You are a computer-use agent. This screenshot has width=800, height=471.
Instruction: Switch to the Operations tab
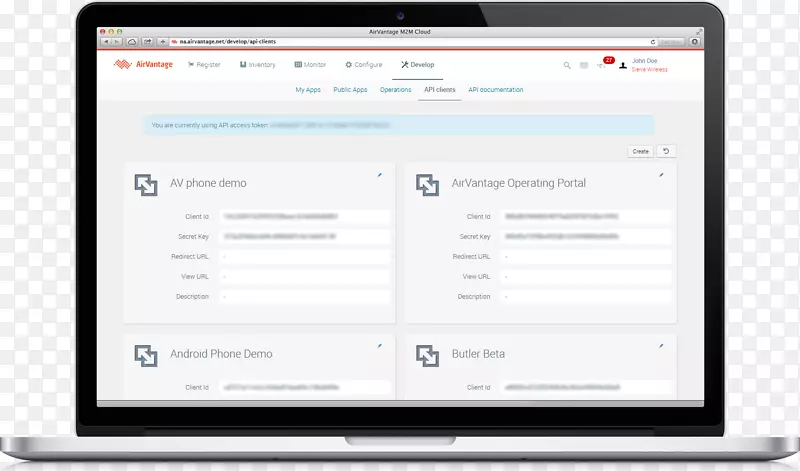[x=395, y=90]
